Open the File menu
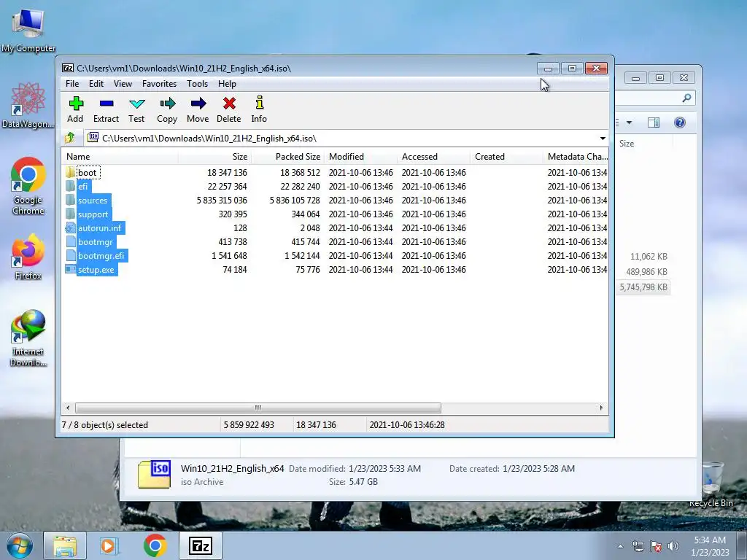Screen dimensions: 747x560 click(x=72, y=84)
